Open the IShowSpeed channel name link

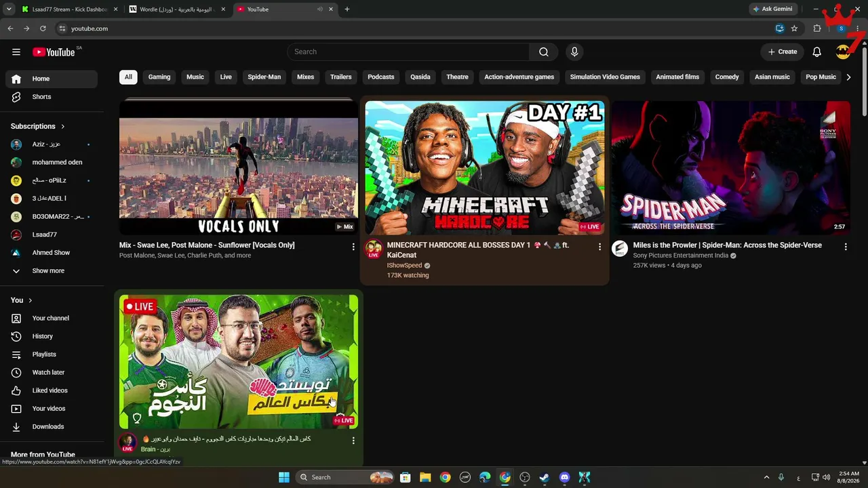404,266
